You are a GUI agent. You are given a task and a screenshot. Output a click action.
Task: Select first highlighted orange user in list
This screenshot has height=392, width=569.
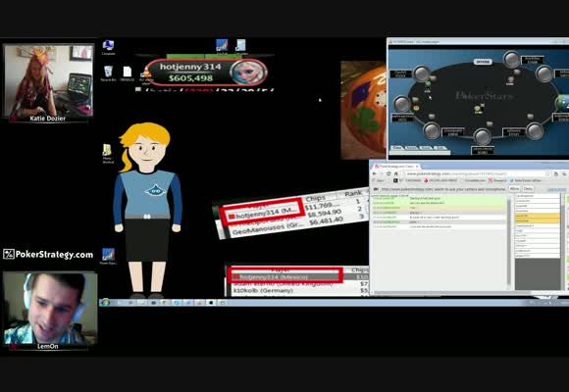coord(537,216)
